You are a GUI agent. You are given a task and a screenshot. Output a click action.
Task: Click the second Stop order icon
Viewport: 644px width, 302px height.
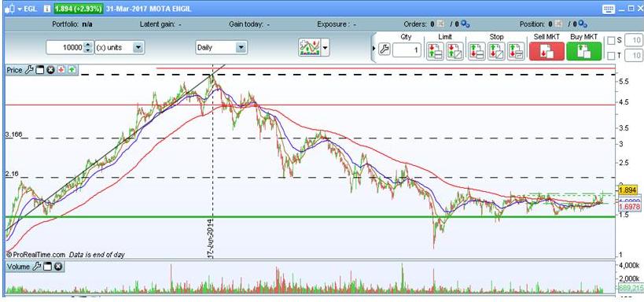point(496,51)
